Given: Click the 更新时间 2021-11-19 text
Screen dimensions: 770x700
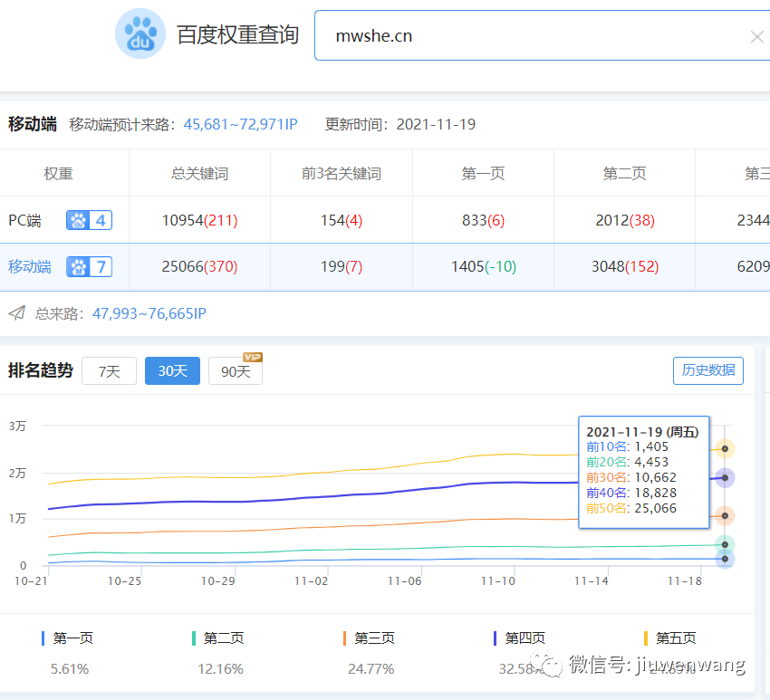Looking at the screenshot, I should pos(400,124).
